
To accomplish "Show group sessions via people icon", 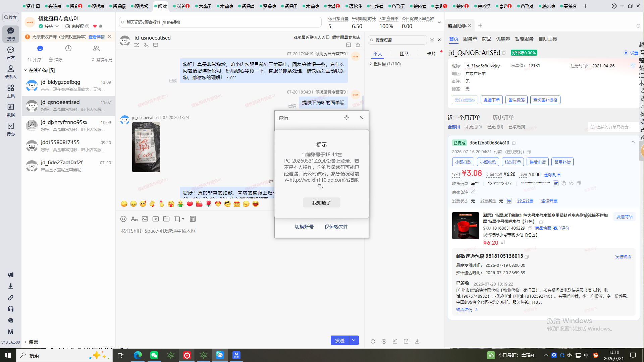I will point(97,48).
